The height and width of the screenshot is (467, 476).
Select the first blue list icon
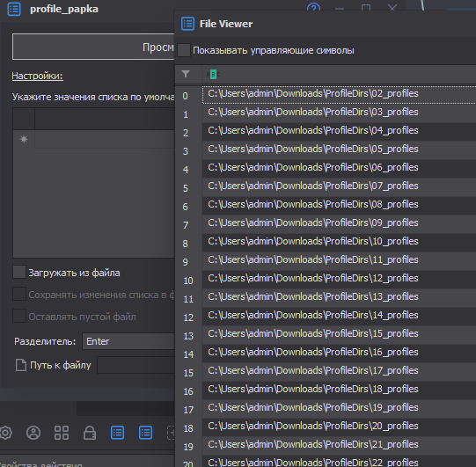click(118, 433)
